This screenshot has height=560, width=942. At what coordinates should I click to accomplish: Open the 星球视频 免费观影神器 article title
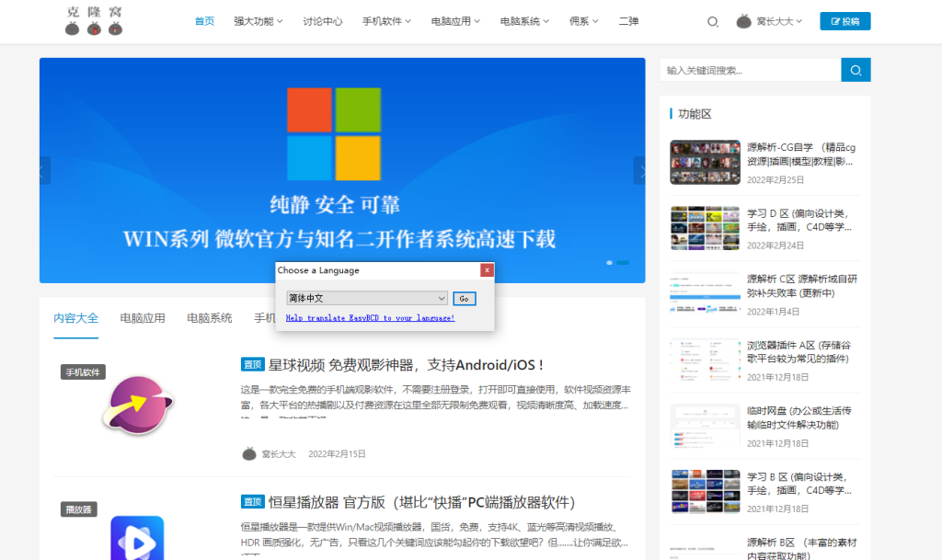[406, 365]
